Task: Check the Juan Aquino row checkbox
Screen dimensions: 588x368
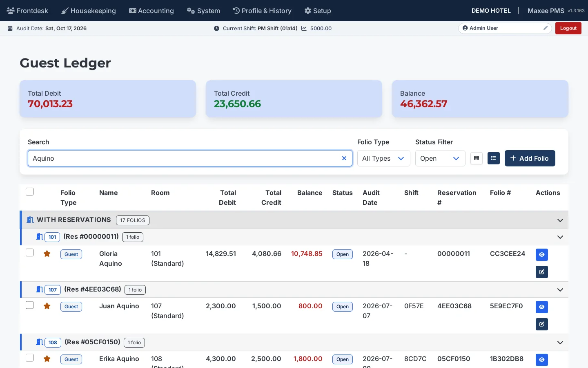Action: (29, 305)
